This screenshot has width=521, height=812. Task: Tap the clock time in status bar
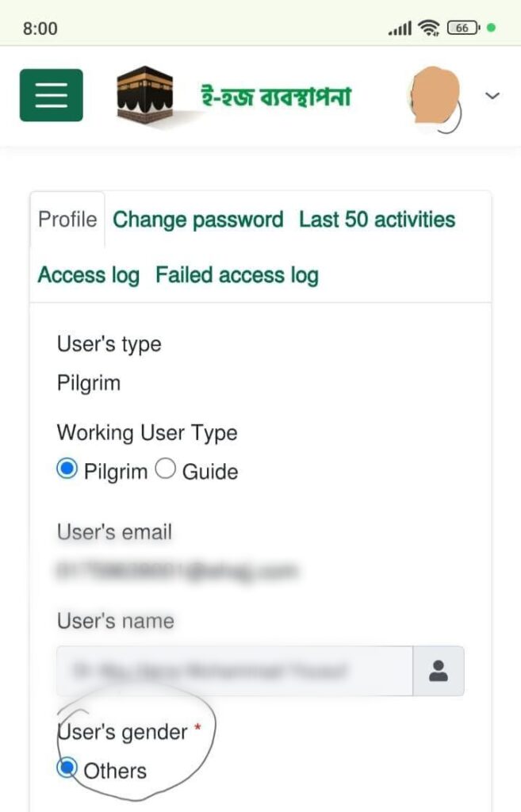coord(40,29)
